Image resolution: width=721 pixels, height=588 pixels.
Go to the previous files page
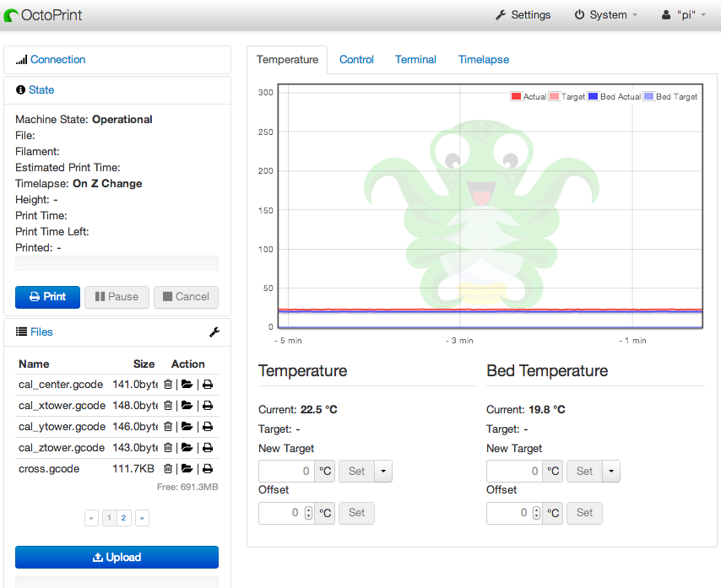[91, 518]
